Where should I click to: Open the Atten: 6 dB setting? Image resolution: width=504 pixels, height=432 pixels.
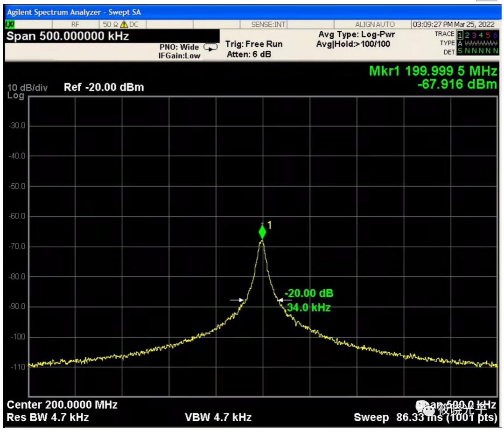249,55
